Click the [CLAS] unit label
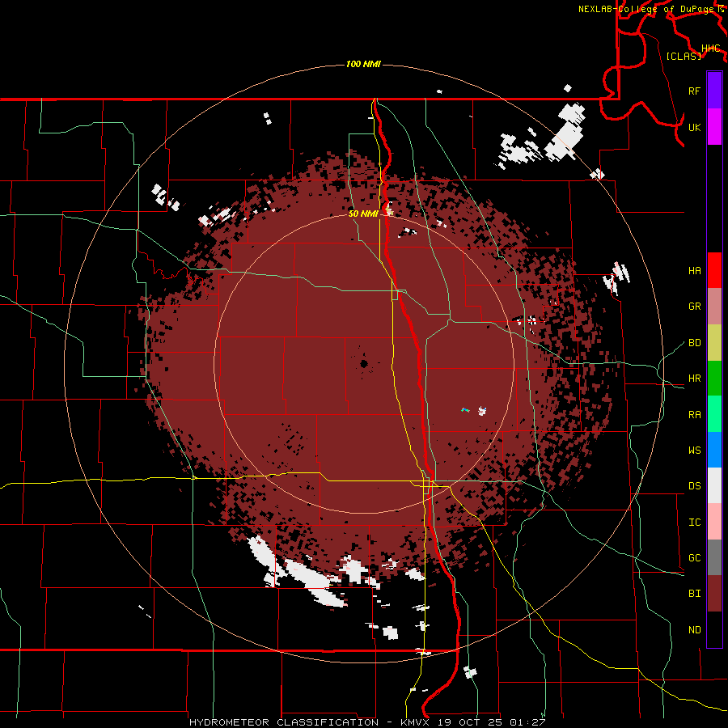The image size is (728, 728). 684,56
